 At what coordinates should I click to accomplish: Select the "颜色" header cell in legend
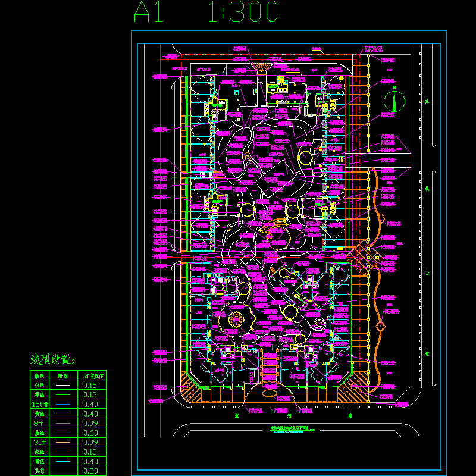(x=39, y=376)
